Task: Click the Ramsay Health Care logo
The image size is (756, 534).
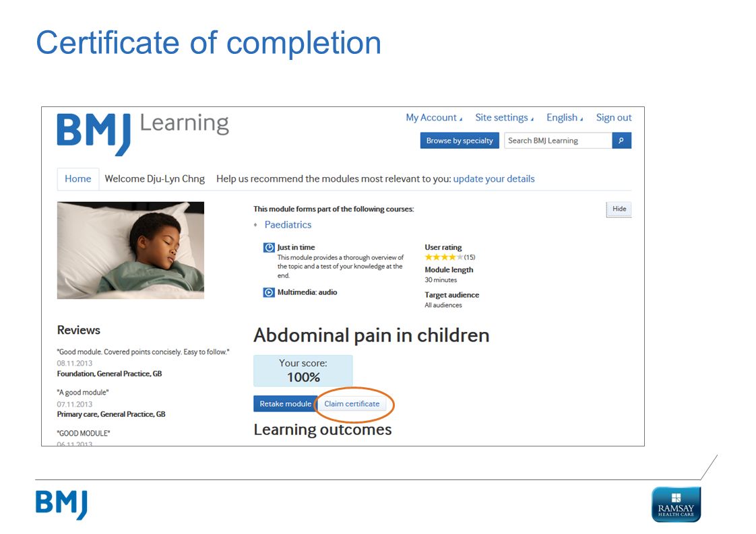Action: 676,504
